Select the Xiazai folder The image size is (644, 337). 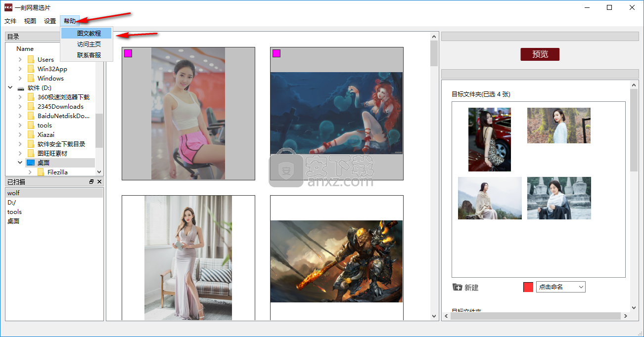pyautogui.click(x=46, y=135)
